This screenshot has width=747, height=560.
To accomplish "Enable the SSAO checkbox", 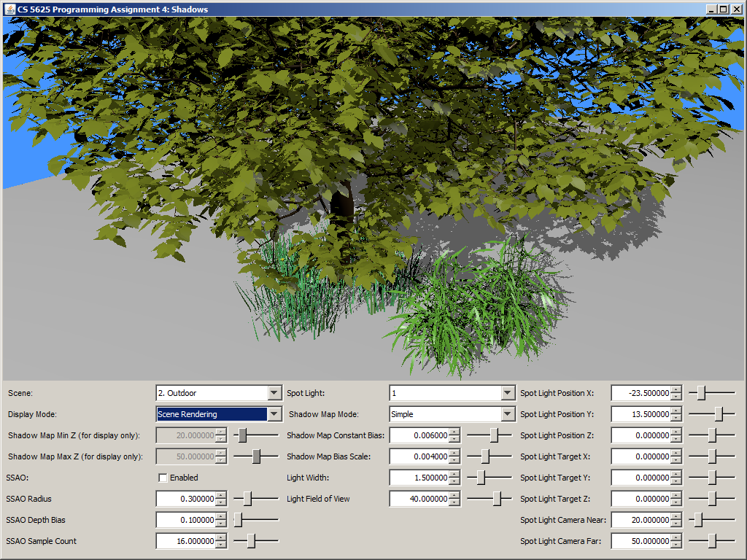I will point(163,478).
